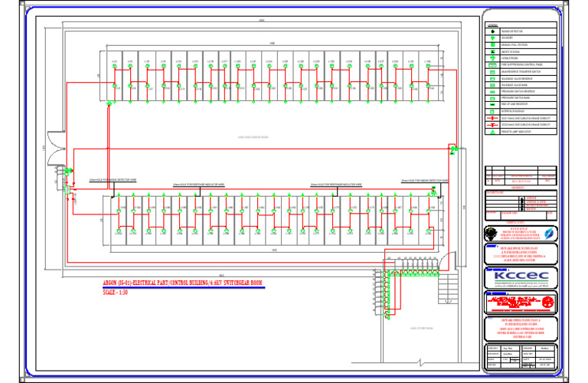Select the manual pull station legend symbol

493,45
